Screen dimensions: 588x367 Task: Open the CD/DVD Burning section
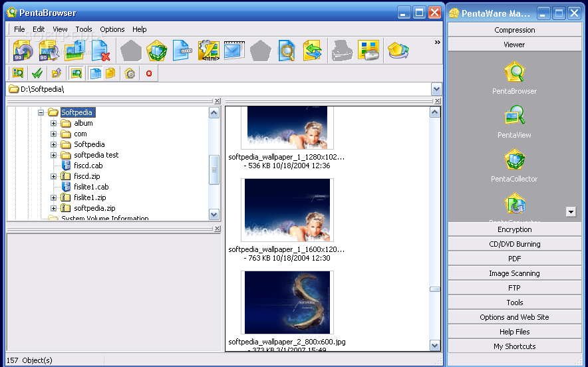tap(515, 244)
